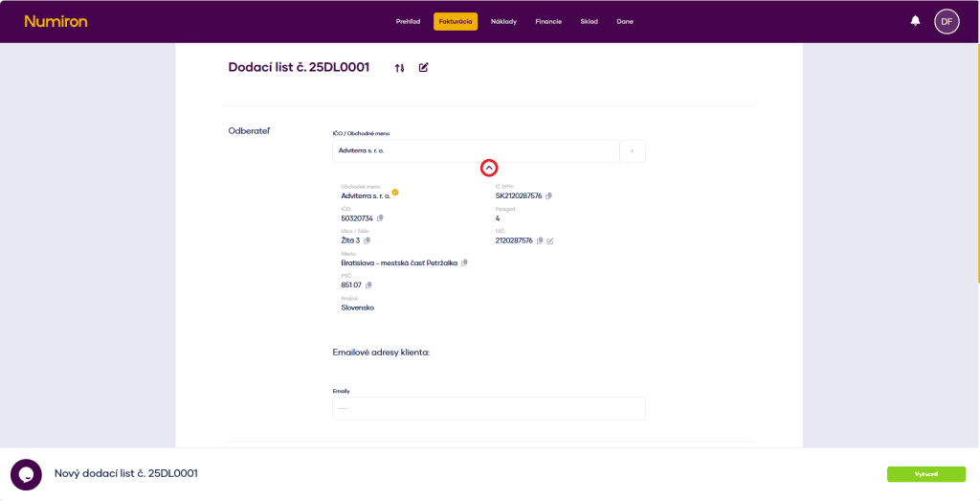Open the chat support bubble
The width and height of the screenshot is (980, 501).
coord(26,474)
